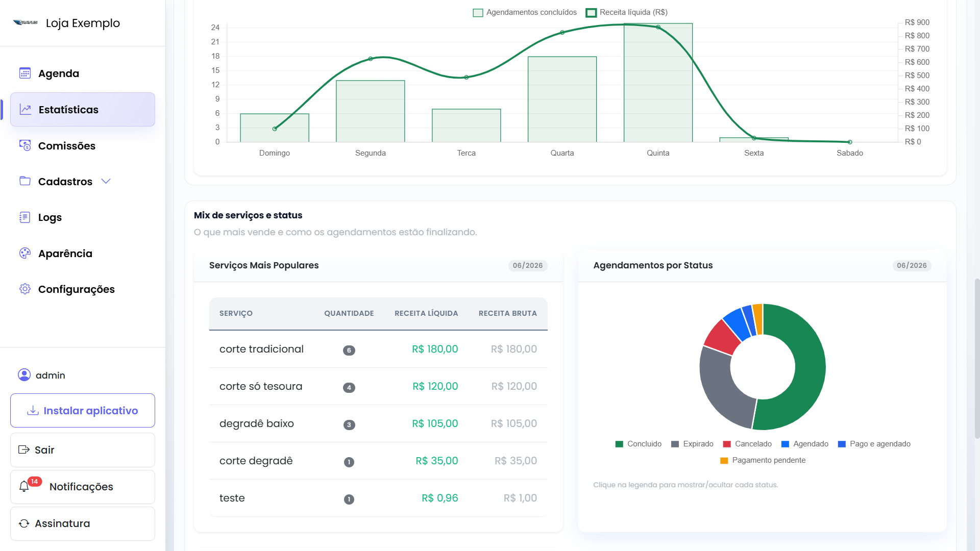Click the Sair logout icon
The height and width of the screenshot is (551, 980).
(x=24, y=449)
